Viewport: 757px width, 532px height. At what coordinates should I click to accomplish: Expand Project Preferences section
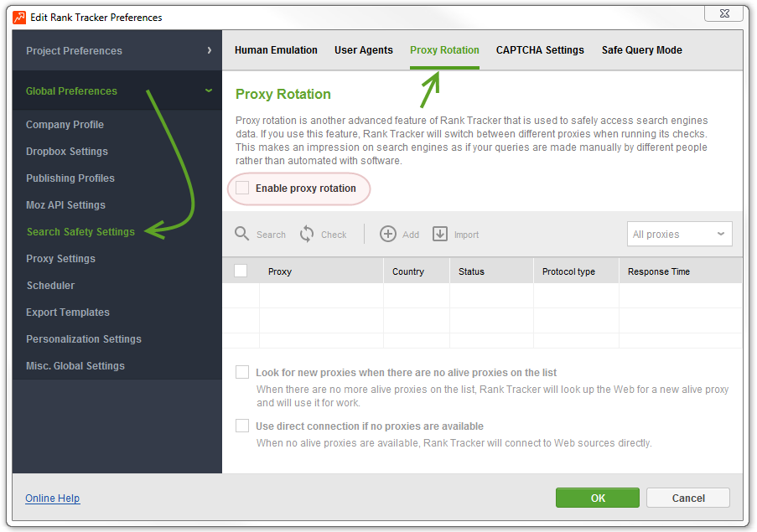117,50
